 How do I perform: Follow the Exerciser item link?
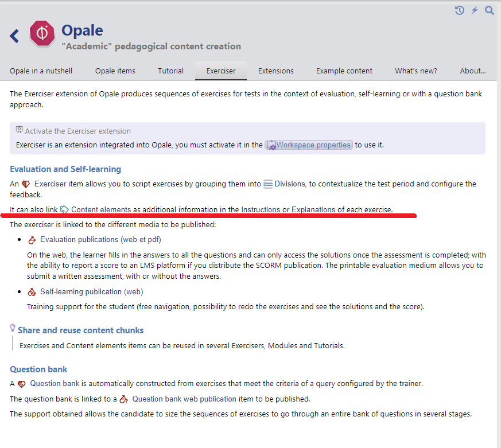(x=50, y=184)
